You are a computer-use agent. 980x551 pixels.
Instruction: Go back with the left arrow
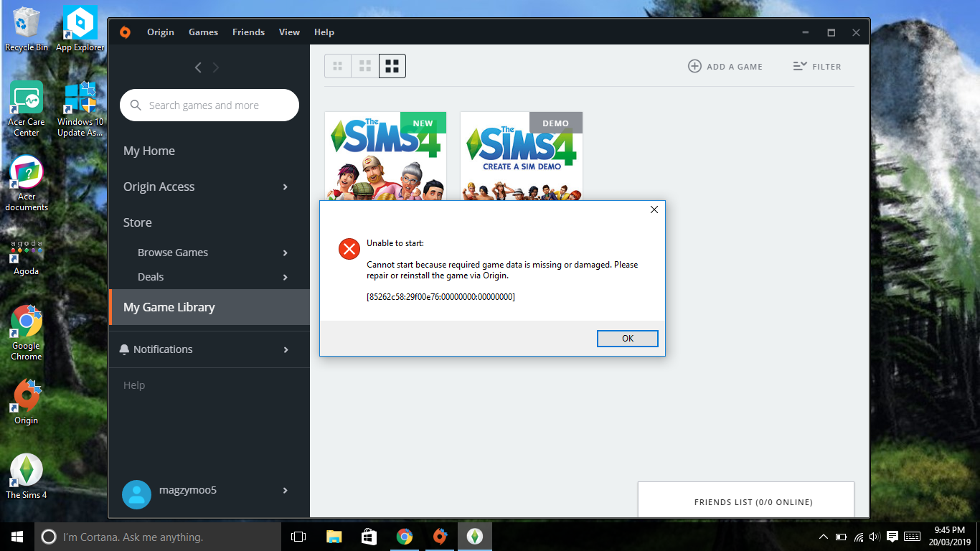click(198, 67)
